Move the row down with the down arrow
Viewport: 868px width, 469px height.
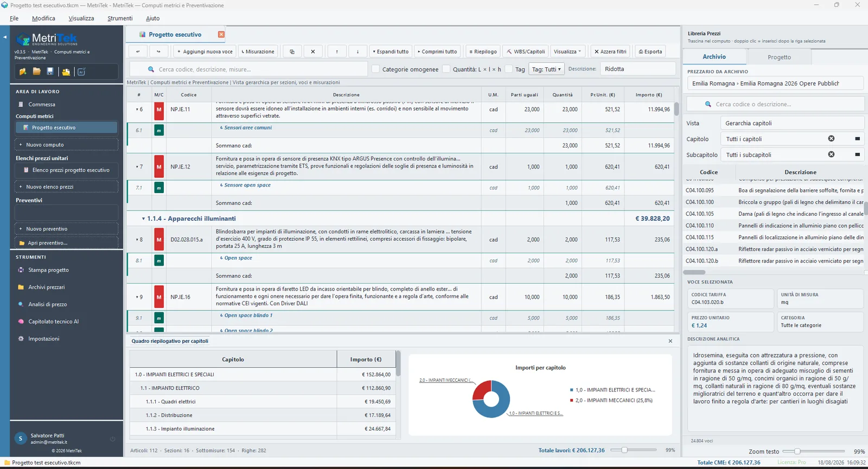358,52
